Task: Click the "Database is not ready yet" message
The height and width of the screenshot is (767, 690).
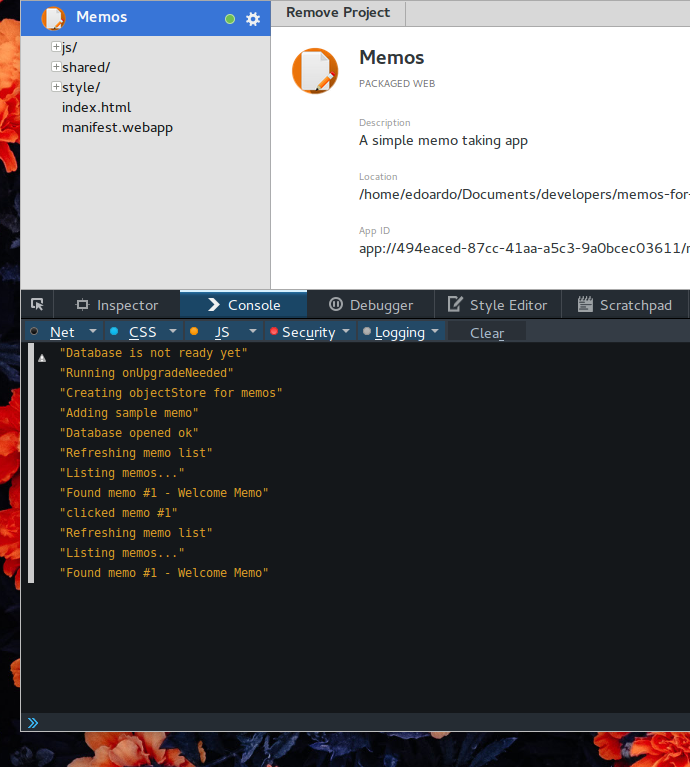Action: click(x=154, y=353)
